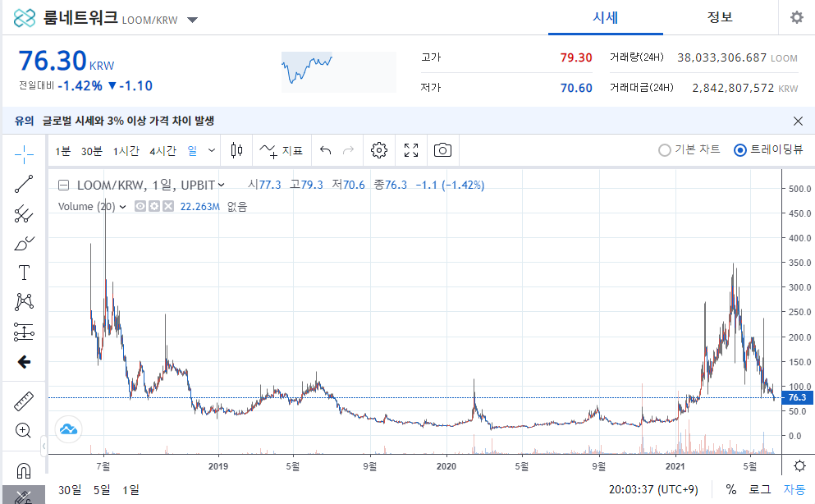
Task: Open timezone setting 20:03:37 (UTC+9)
Action: [x=653, y=489]
